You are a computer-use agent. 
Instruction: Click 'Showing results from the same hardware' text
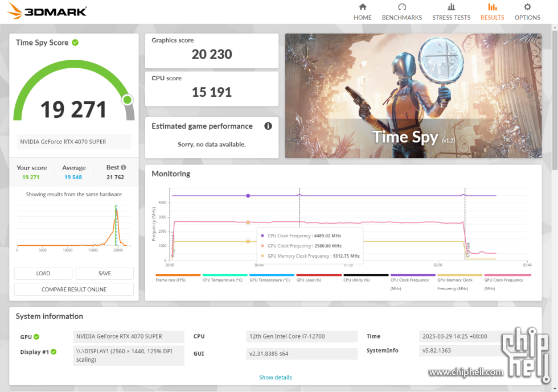click(x=73, y=194)
